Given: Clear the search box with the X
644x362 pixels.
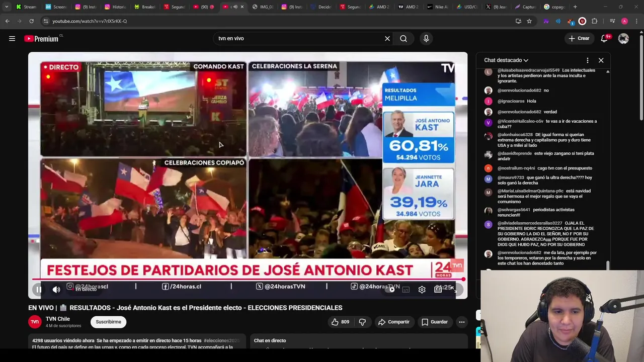Looking at the screenshot, I should click(387, 39).
